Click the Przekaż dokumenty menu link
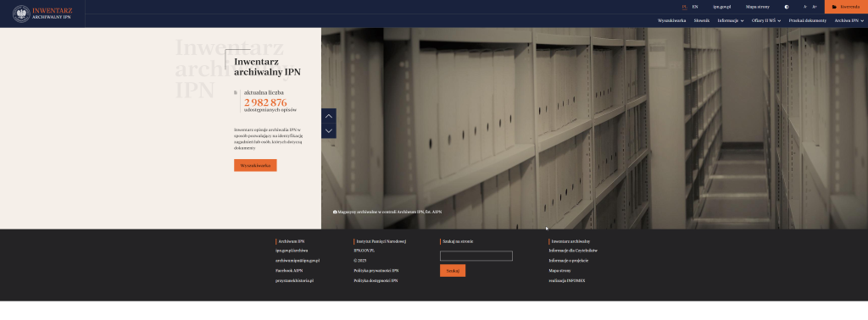The height and width of the screenshot is (320, 868). point(808,20)
